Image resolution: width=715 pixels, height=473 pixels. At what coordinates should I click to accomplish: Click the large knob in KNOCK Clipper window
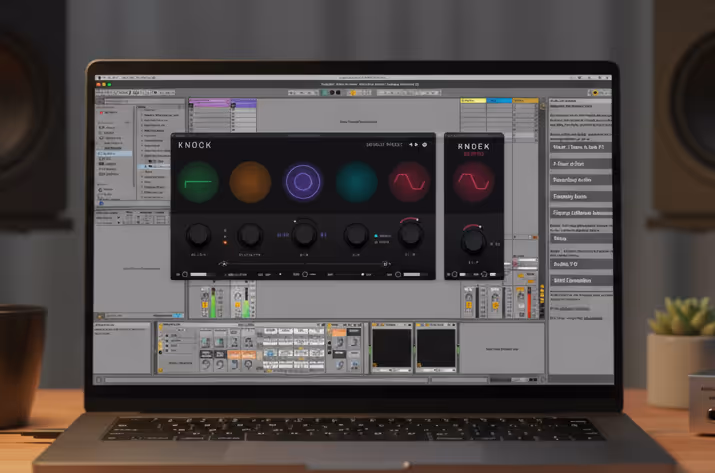(x=473, y=241)
